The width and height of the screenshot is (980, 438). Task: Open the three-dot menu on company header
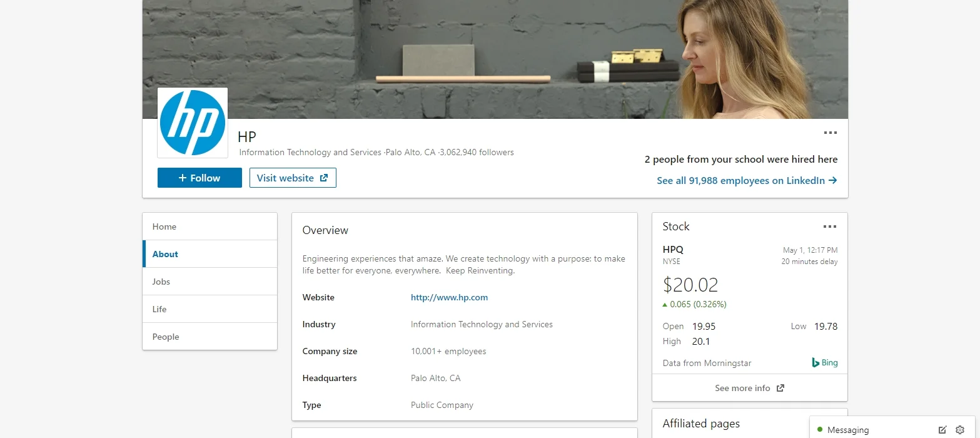point(830,133)
